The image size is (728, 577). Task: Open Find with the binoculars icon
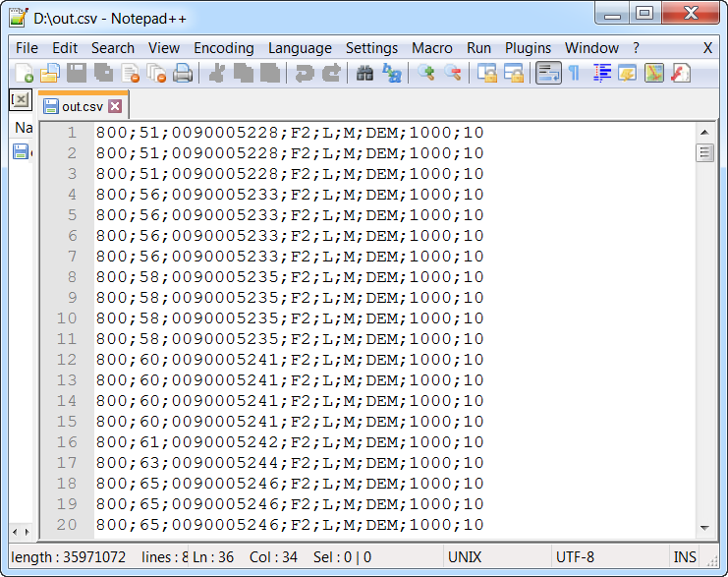coord(364,74)
